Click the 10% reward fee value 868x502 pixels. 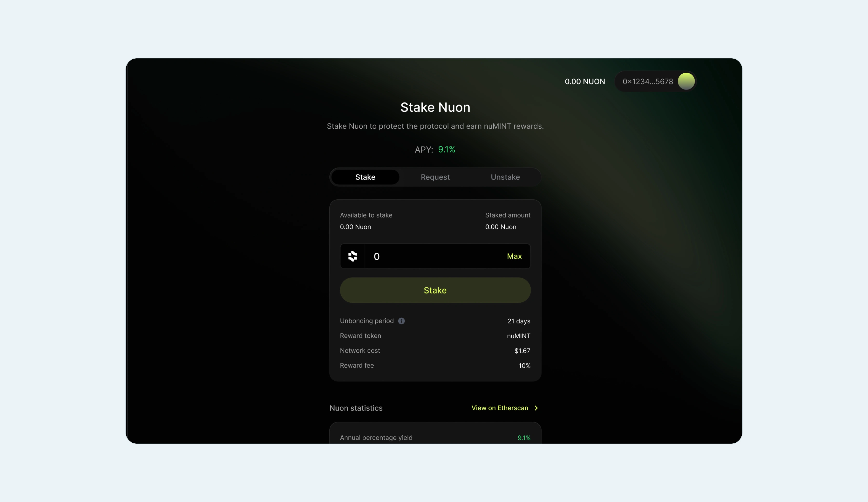tap(525, 365)
